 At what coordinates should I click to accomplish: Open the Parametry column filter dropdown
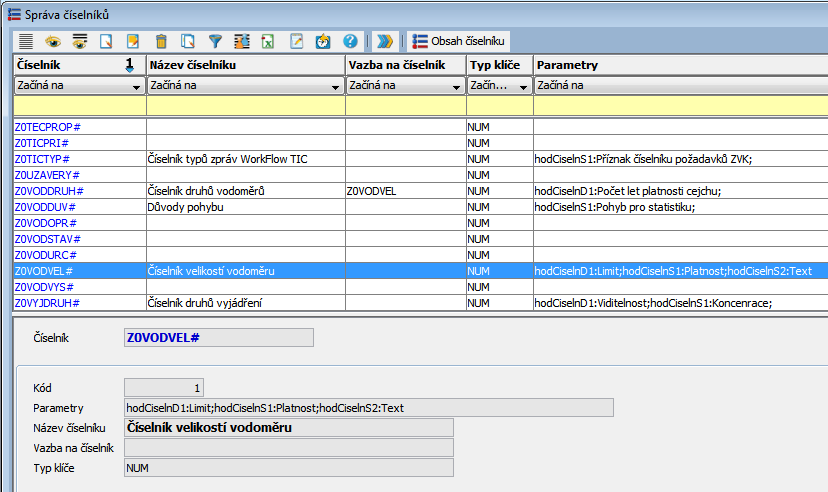(x=680, y=86)
